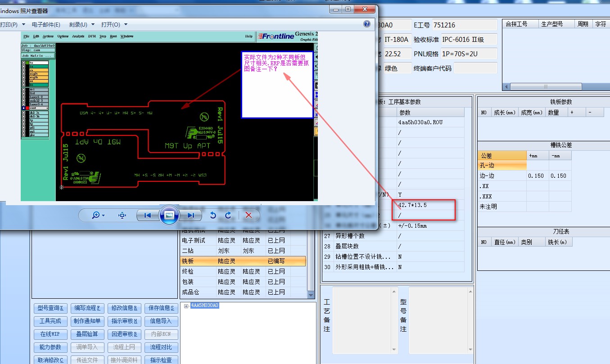This screenshot has width=610, height=364.
Task: Click the 叠层验算 button
Action: click(87, 334)
